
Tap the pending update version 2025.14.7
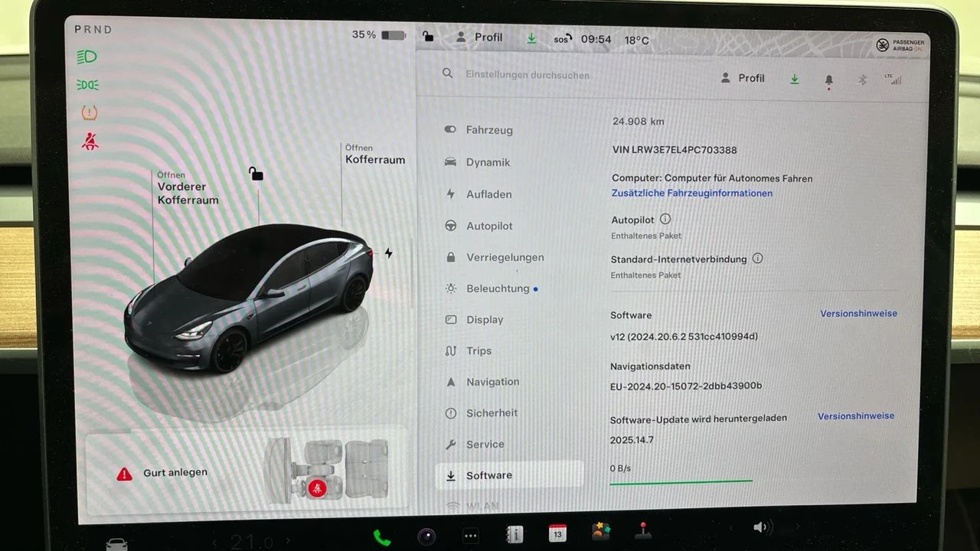coord(632,441)
